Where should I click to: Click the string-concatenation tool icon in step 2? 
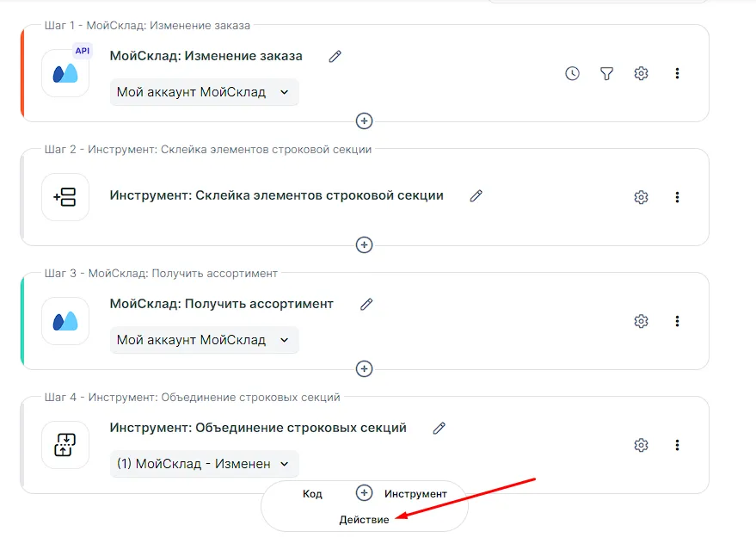click(x=65, y=197)
